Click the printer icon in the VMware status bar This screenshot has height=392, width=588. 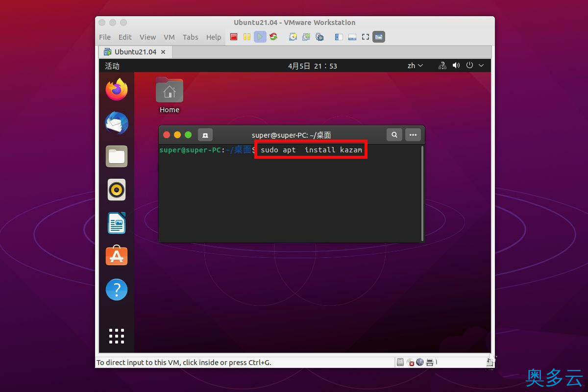pos(430,362)
